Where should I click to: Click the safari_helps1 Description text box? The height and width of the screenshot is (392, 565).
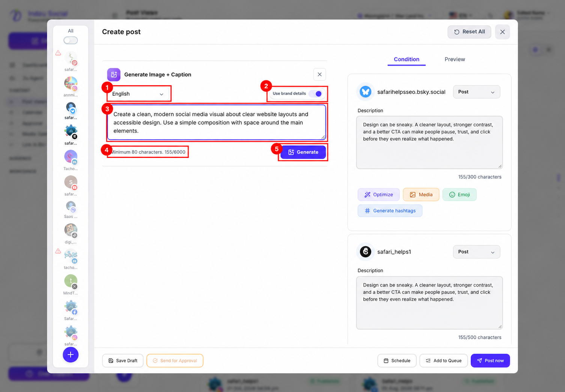tap(429, 303)
